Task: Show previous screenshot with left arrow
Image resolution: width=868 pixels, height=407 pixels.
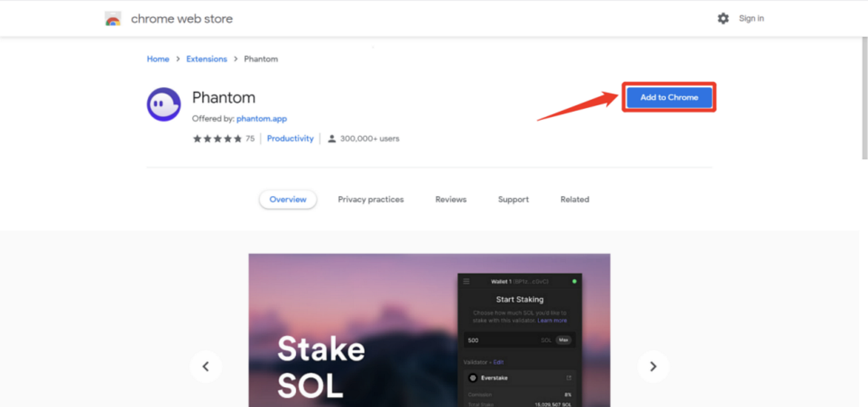Action: tap(206, 367)
